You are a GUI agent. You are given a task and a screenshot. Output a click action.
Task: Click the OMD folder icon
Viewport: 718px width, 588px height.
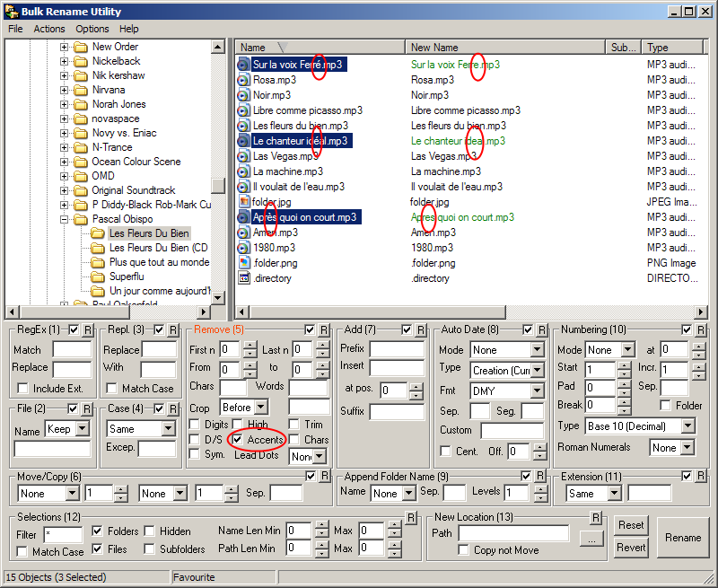(x=81, y=176)
